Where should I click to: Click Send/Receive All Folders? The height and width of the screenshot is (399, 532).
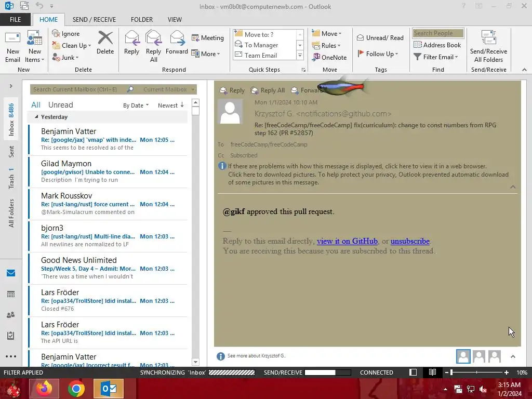click(x=488, y=46)
